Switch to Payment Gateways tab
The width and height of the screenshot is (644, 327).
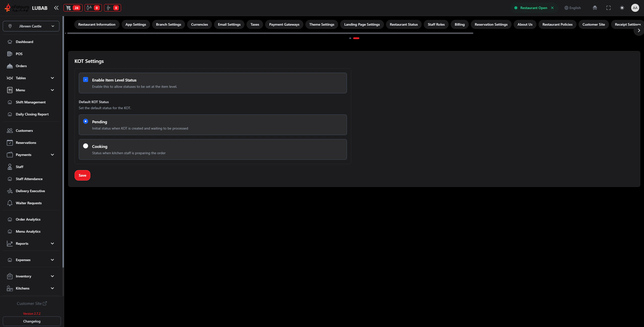pyautogui.click(x=284, y=24)
